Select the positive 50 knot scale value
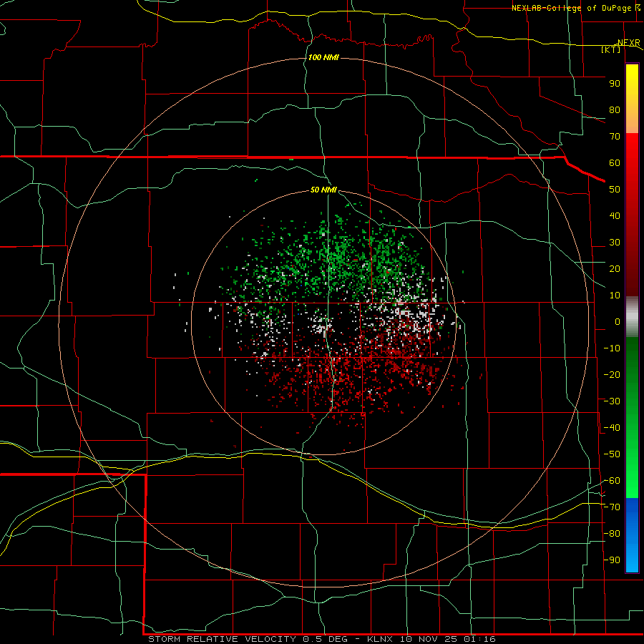This screenshot has height=644, width=644. [x=615, y=190]
